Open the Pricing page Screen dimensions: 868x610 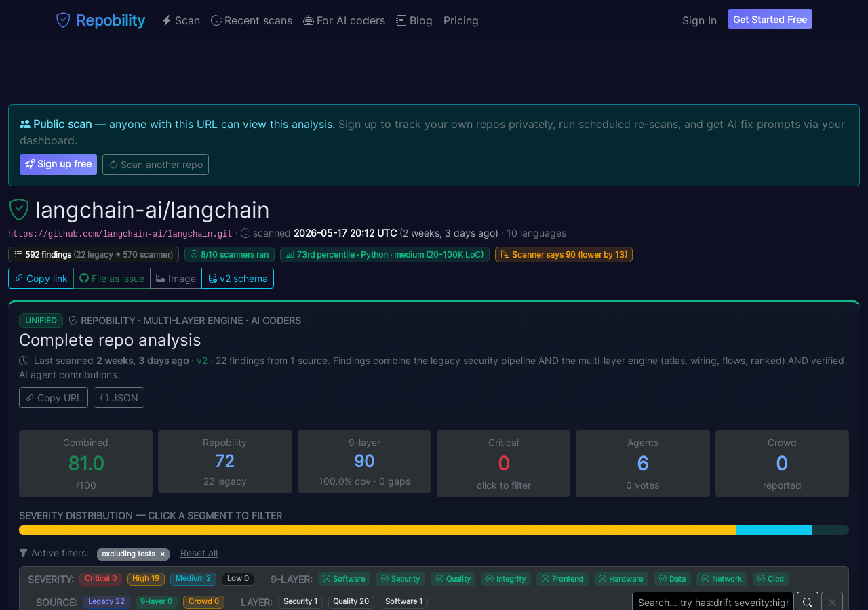click(461, 20)
